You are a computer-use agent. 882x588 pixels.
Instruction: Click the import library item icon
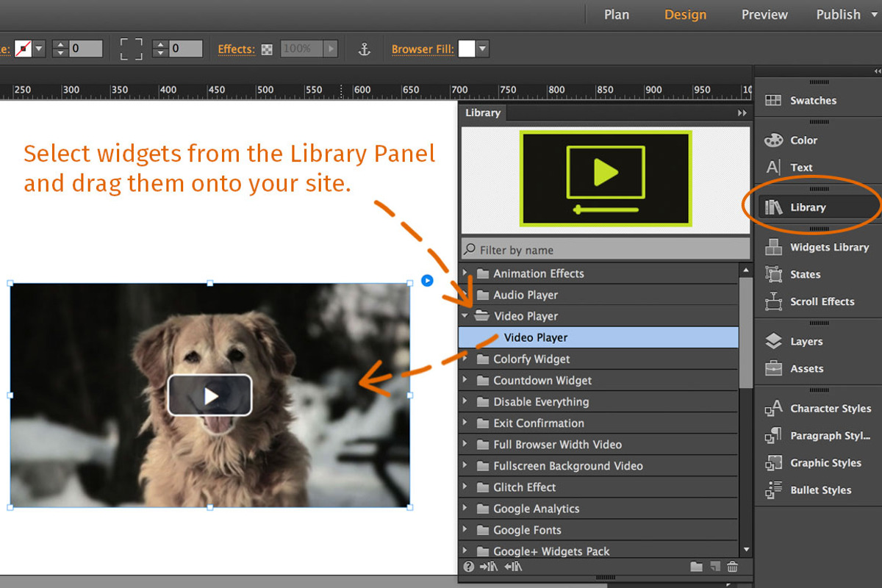pos(488,567)
